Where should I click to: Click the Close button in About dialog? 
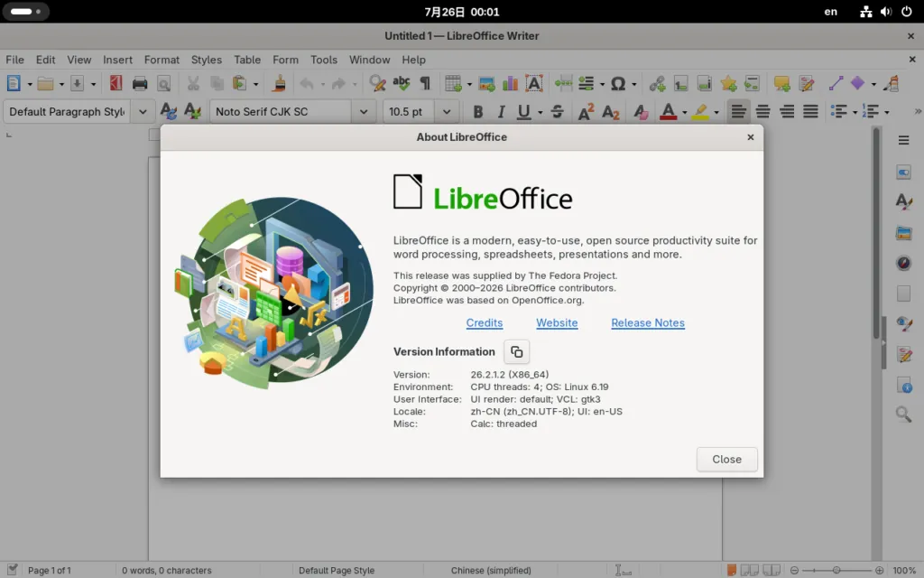(x=726, y=459)
